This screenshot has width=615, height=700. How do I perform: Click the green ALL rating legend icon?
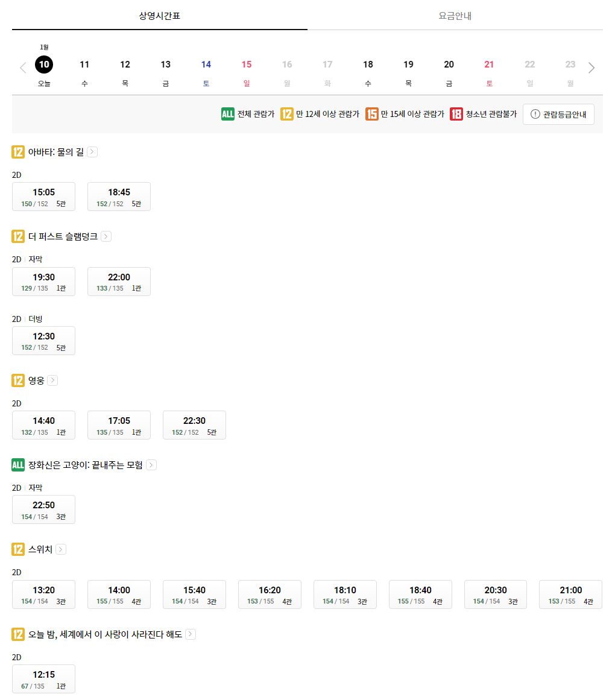coord(228,114)
